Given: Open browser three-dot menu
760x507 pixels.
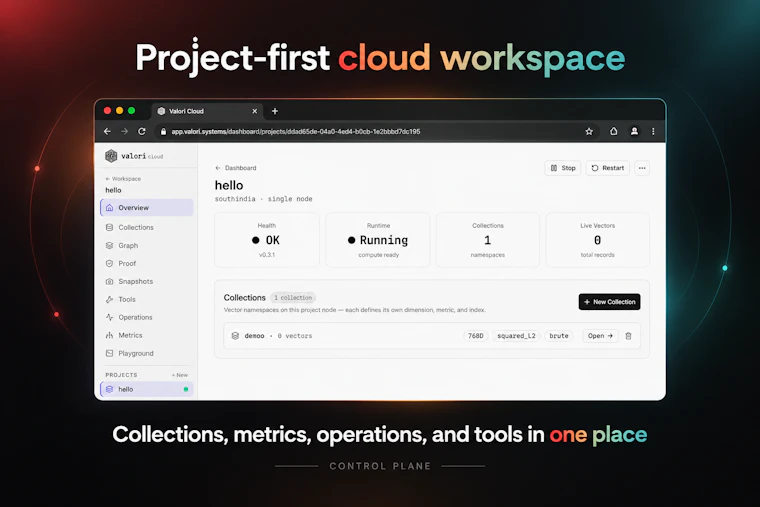Looking at the screenshot, I should tap(653, 131).
